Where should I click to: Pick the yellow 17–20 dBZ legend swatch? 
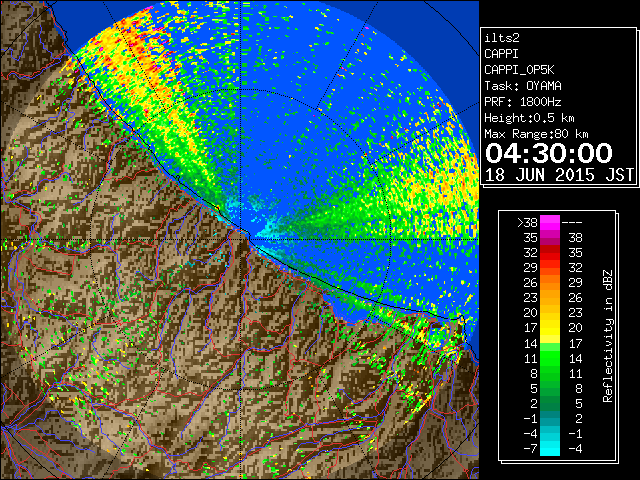pos(550,328)
